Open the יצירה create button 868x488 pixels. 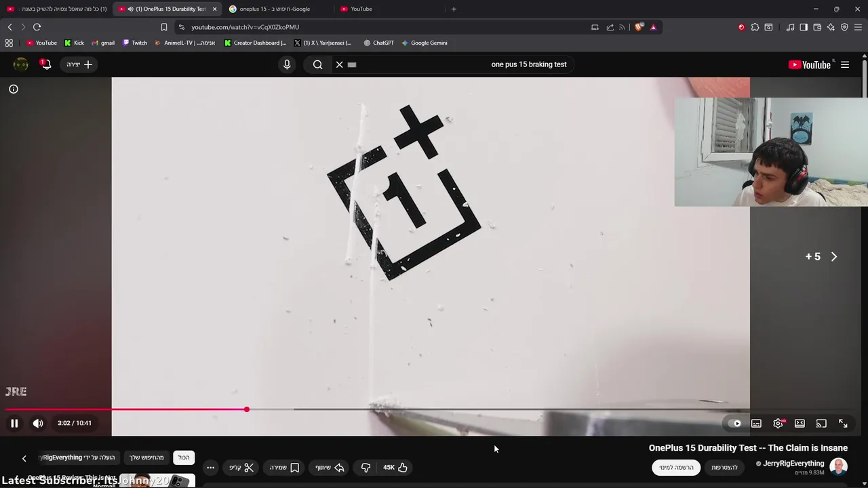pos(79,64)
